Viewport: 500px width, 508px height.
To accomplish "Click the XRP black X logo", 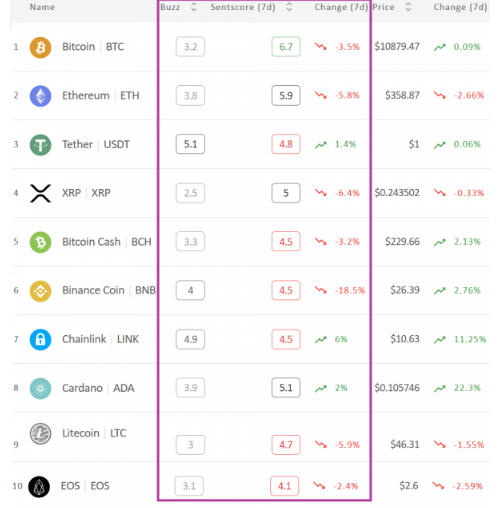I will coord(40,193).
